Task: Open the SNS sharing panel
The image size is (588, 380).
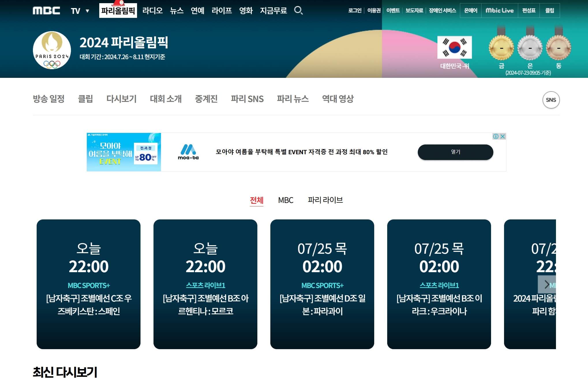Action: click(551, 99)
